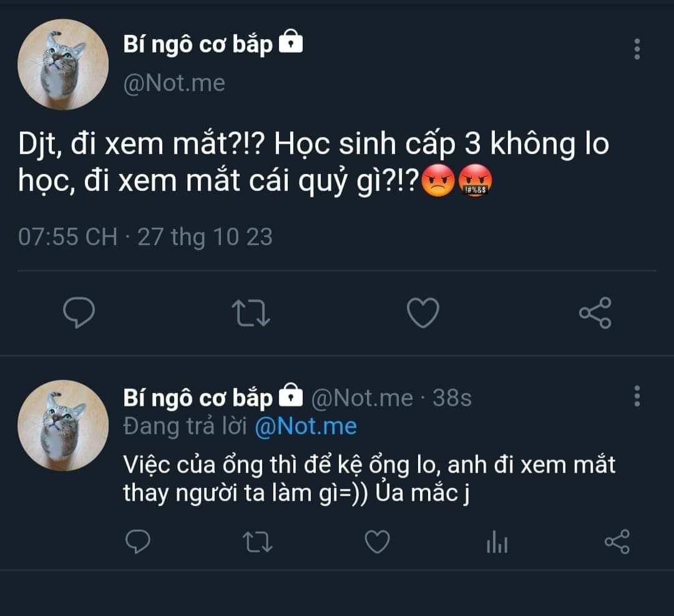Open the reply tweet's three-dot menu

(x=637, y=396)
